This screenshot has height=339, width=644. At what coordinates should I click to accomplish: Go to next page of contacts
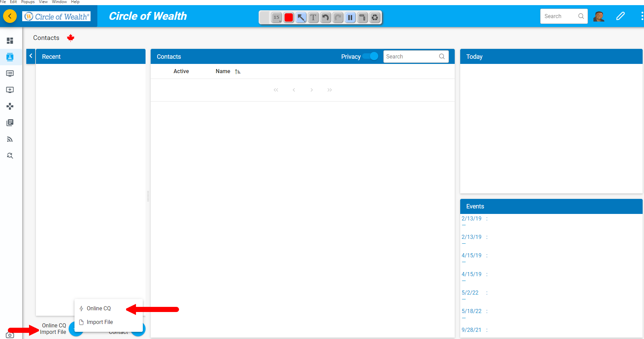point(312,90)
